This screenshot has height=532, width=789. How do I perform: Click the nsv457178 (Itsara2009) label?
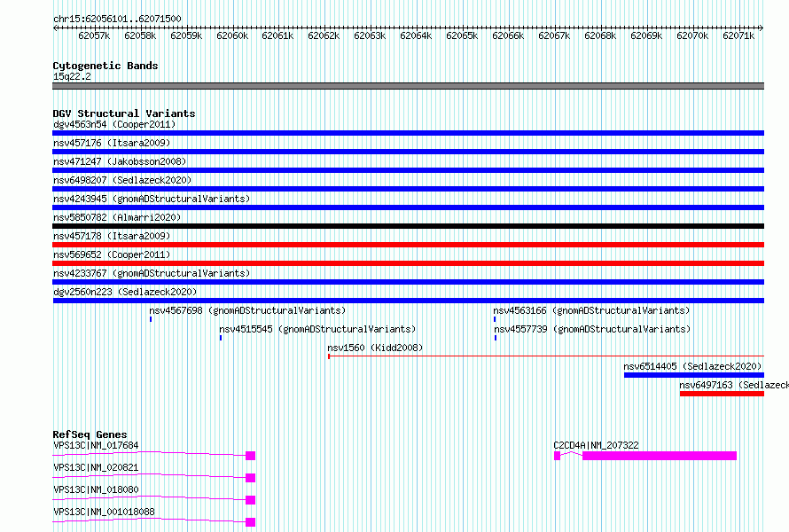pos(112,236)
